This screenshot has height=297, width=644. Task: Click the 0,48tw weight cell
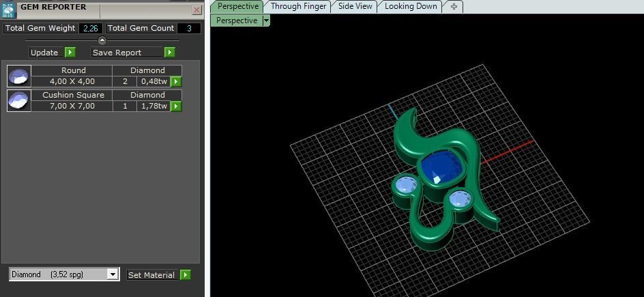153,81
